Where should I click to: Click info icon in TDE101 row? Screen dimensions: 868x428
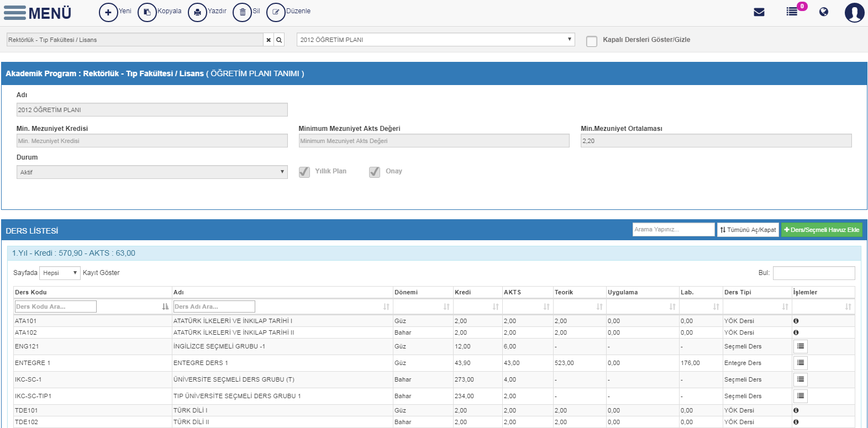796,410
